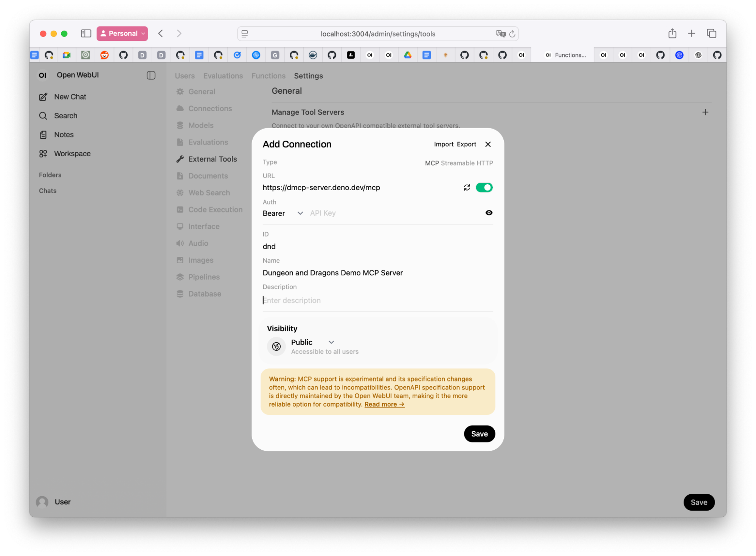The image size is (756, 556).
Task: Click Save in the Add Connection dialog
Action: 479,434
